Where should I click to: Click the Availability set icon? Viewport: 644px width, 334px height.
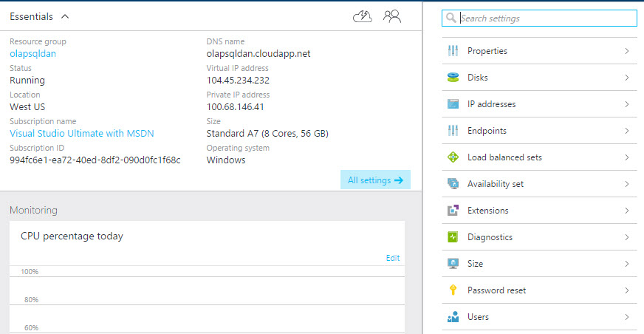point(453,184)
